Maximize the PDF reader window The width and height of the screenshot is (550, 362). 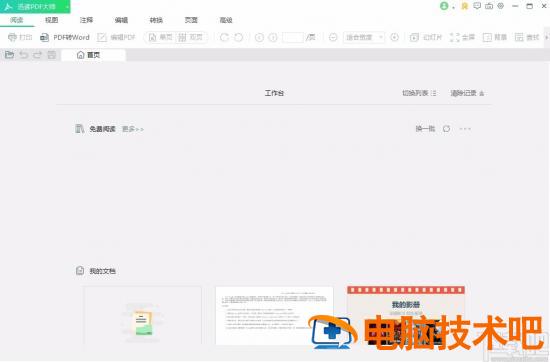(530, 6)
